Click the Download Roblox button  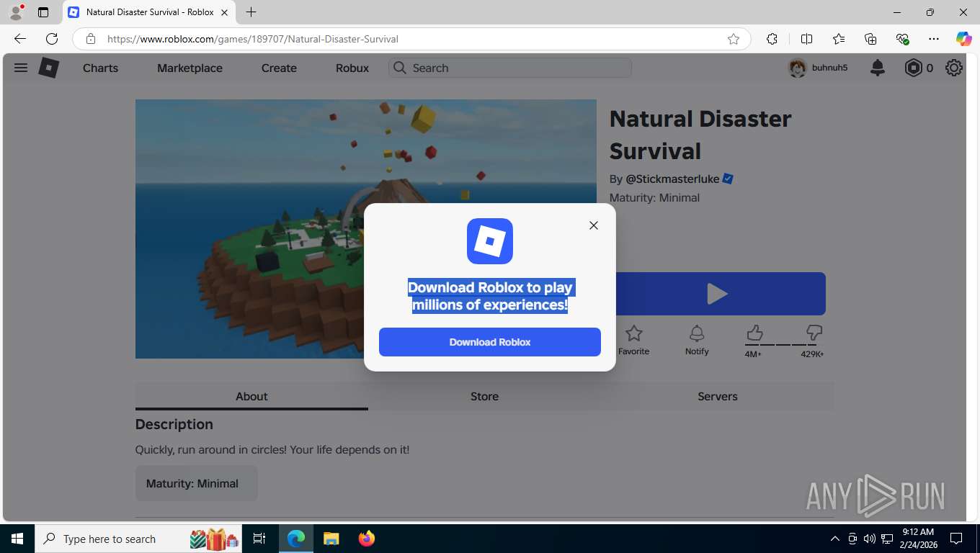(x=490, y=342)
